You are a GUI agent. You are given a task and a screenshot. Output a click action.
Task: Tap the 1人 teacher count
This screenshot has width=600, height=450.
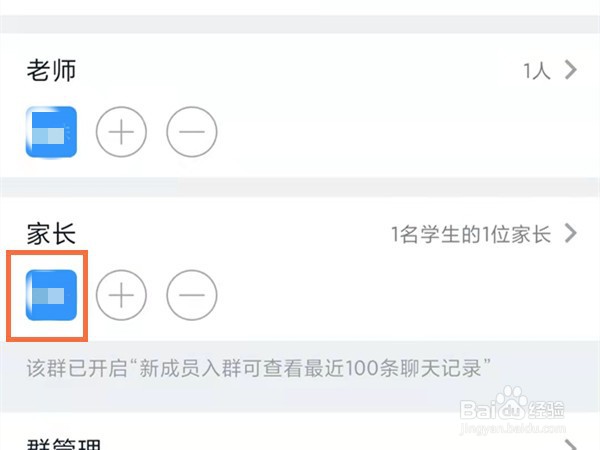pos(537,71)
